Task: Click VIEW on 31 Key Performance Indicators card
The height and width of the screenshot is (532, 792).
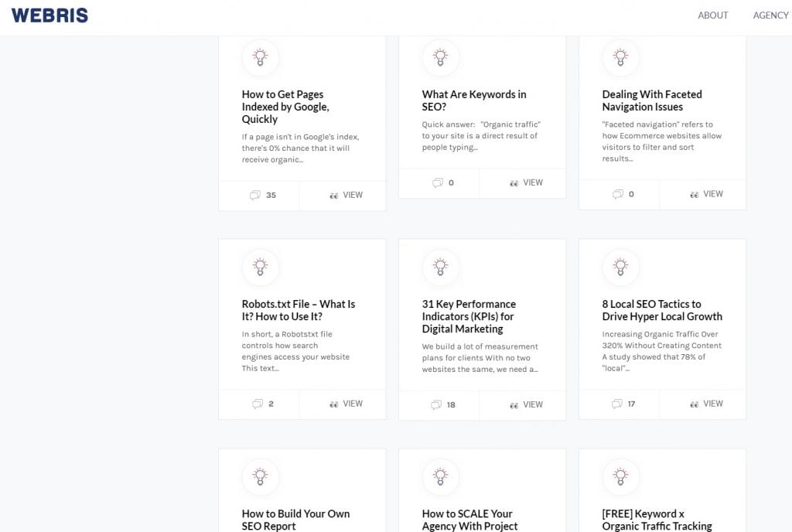Action: click(526, 404)
